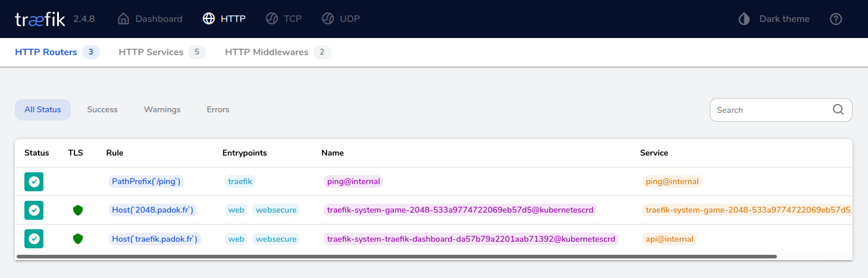Screen dimensions: 868x278
Task: Click the traefik entrypoint tag
Action: point(240,182)
